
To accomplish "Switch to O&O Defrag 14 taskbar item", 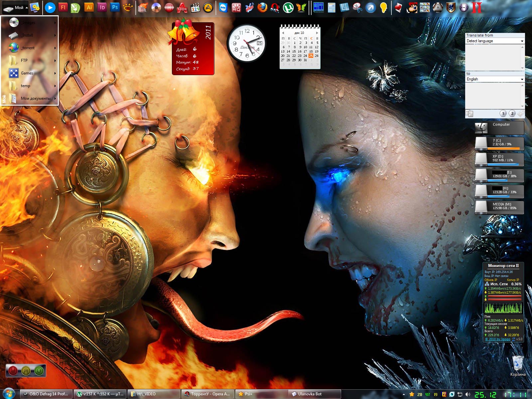I will [x=46, y=394].
